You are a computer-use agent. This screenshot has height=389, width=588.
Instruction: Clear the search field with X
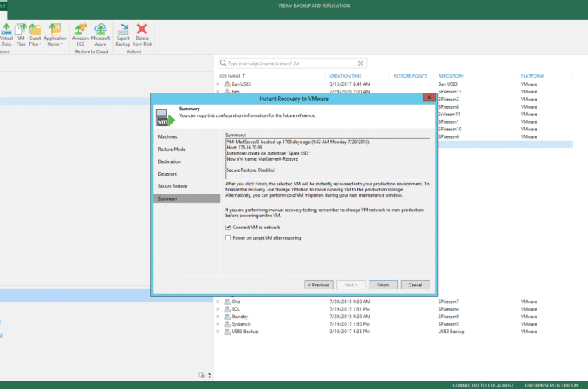[360, 63]
